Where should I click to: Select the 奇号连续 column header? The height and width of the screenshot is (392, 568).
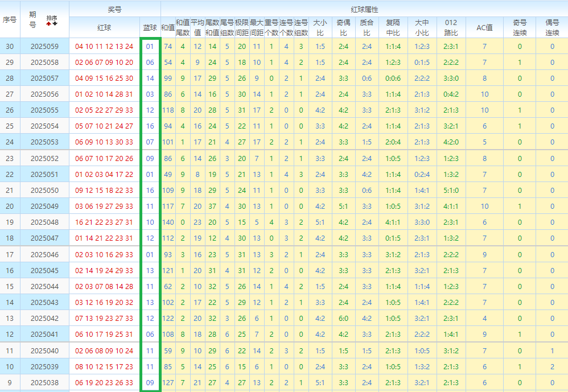click(x=520, y=27)
